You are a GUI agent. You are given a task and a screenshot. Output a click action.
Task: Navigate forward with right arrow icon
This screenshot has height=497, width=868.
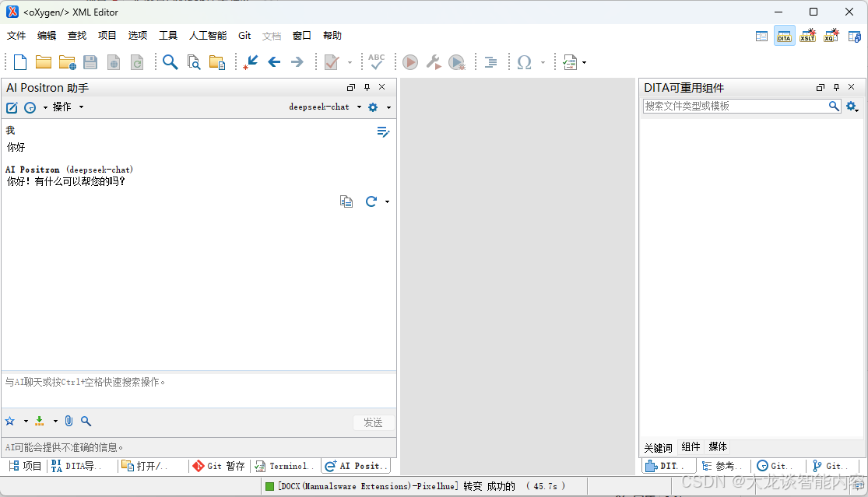(x=297, y=62)
